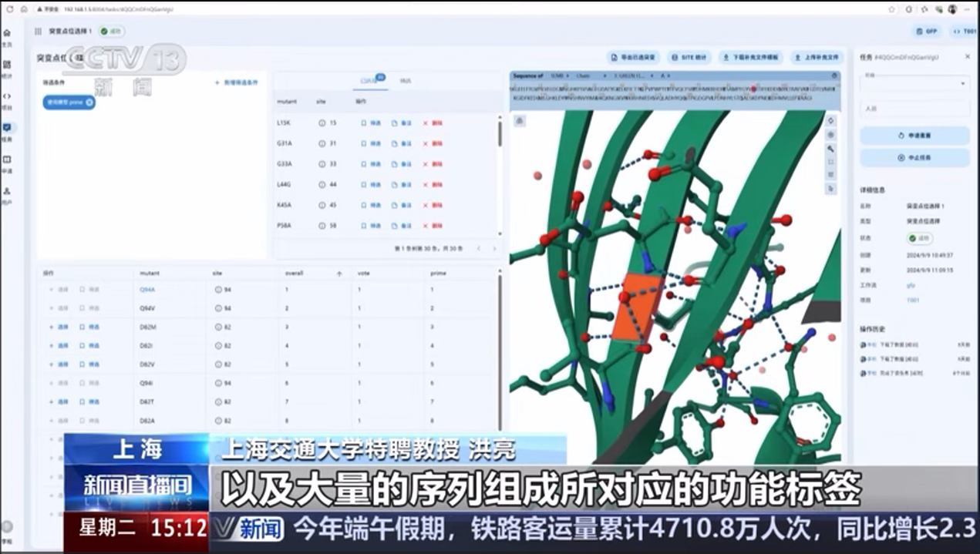Open the T001 code button
This screenshot has height=554, width=980.
pos(964,32)
